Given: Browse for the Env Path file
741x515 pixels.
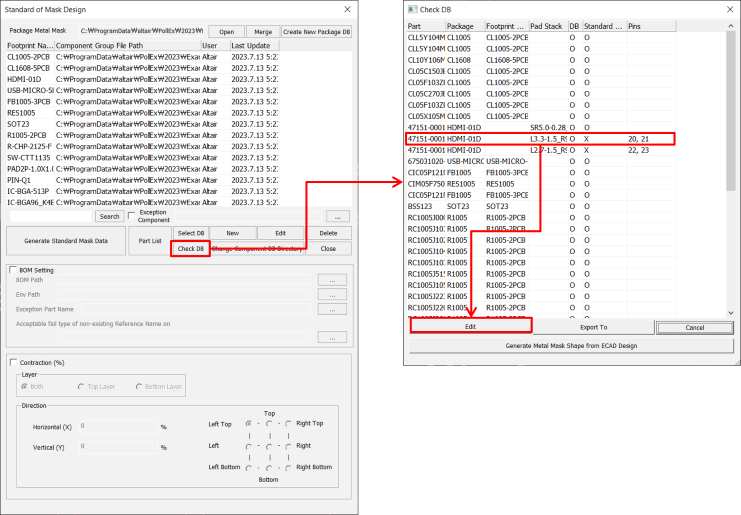Looking at the screenshot, I should click(331, 294).
